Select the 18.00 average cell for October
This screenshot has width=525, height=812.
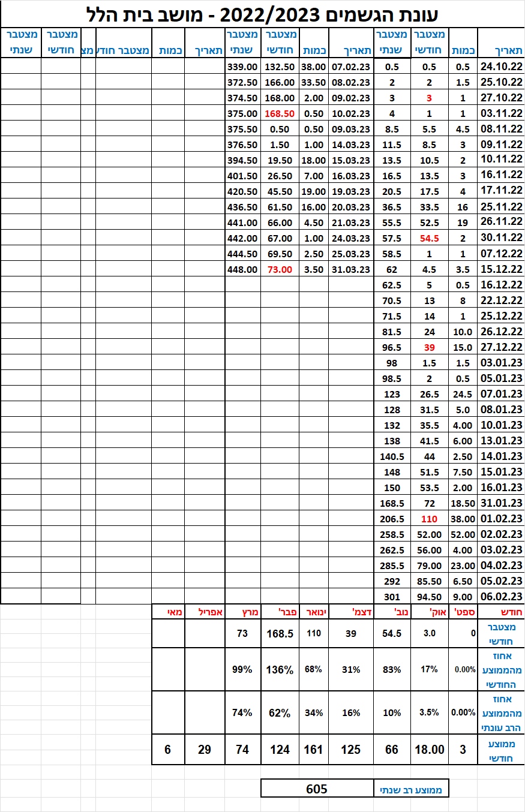[429, 750]
